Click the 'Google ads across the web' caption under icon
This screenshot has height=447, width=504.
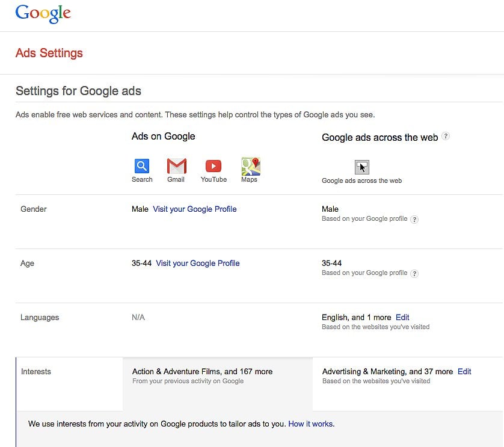361,180
